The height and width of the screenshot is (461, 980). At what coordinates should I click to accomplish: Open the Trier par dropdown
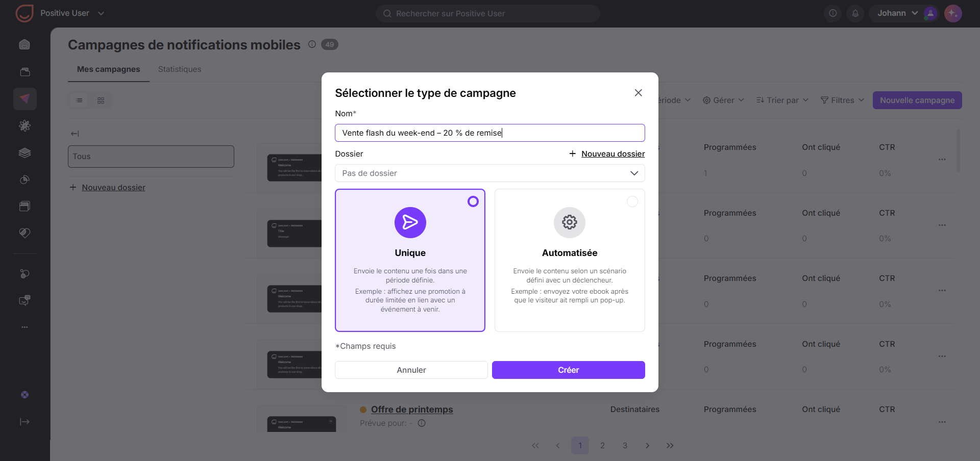pos(782,100)
